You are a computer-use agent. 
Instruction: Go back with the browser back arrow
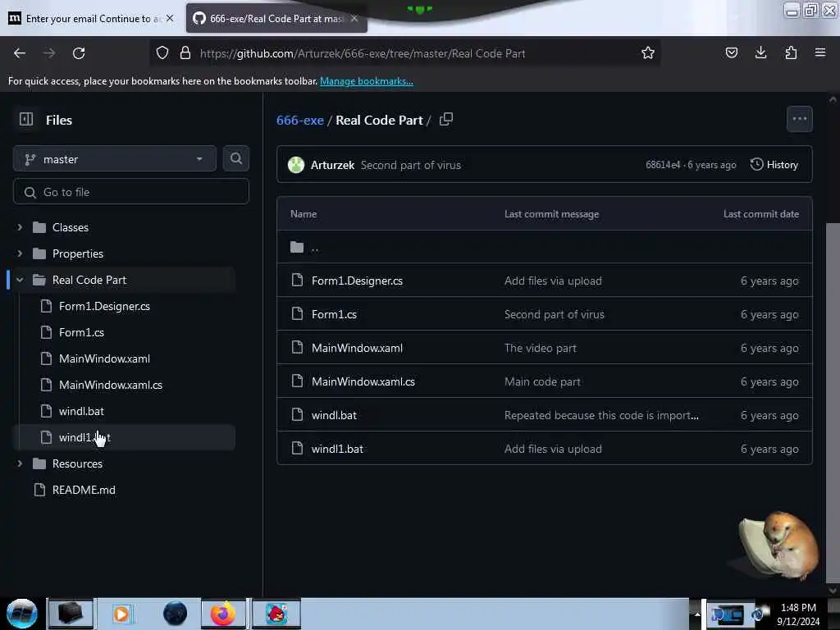(x=20, y=53)
